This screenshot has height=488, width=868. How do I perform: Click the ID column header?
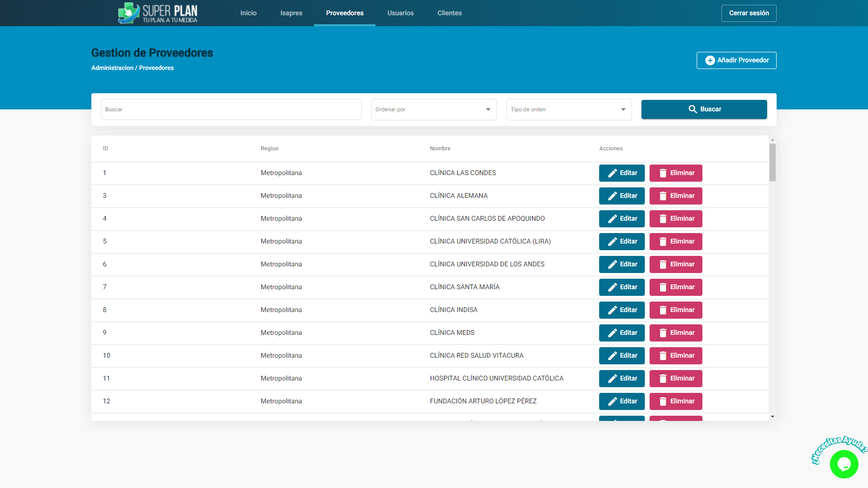[105, 148]
